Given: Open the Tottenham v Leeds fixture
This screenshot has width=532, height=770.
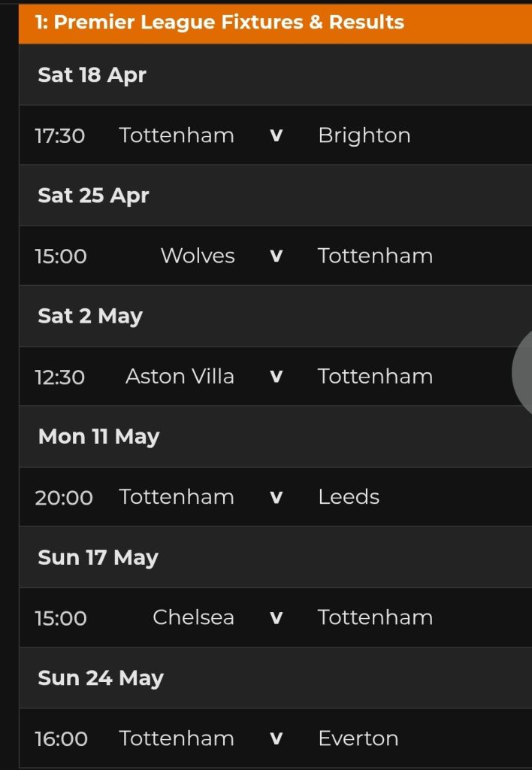Looking at the screenshot, I should (x=275, y=497).
